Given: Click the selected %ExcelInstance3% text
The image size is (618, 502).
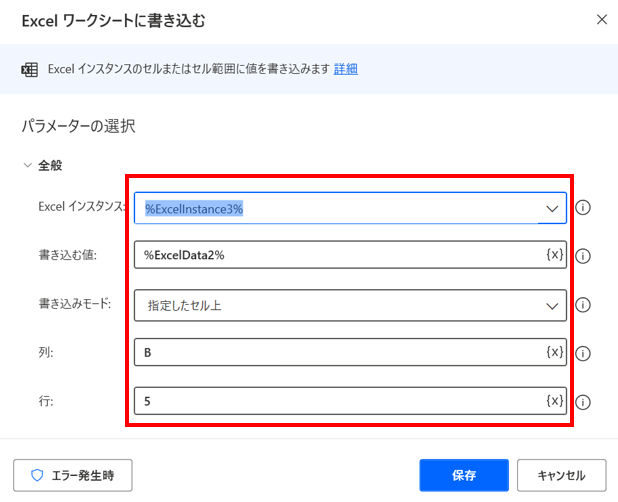Looking at the screenshot, I should pyautogui.click(x=194, y=209).
